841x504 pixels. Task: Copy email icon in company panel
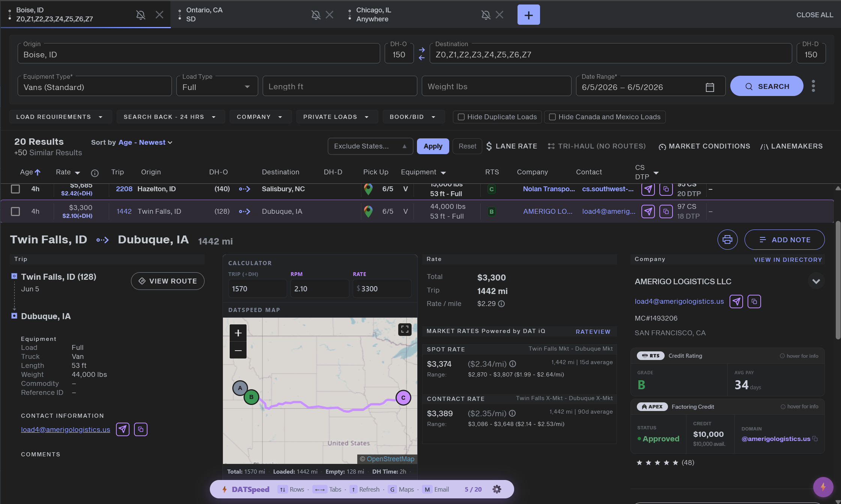click(x=754, y=301)
